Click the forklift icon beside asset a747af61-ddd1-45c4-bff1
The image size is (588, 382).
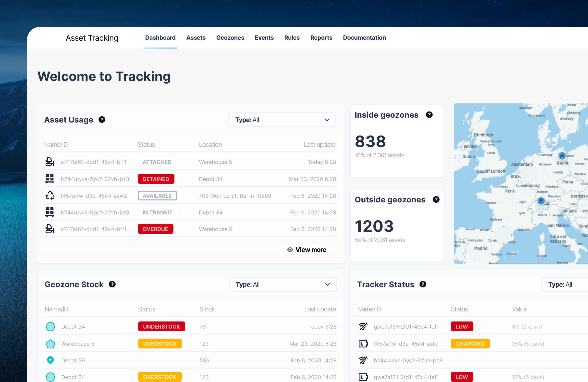[x=50, y=162]
